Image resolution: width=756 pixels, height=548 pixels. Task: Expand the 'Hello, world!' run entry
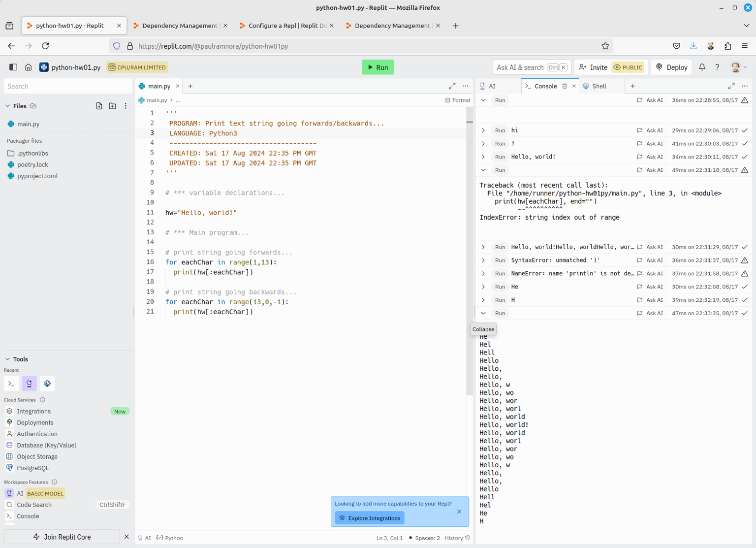click(483, 157)
